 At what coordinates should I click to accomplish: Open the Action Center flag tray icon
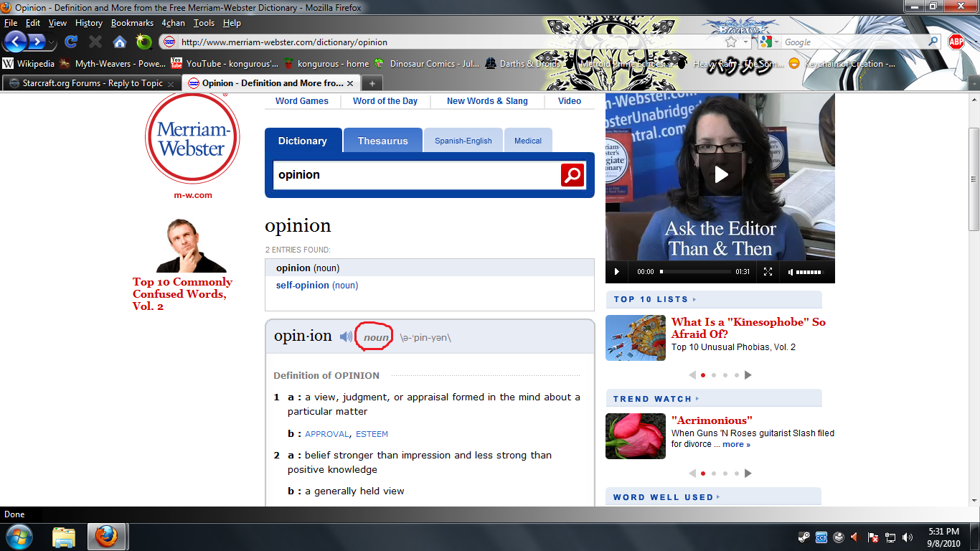(x=873, y=537)
